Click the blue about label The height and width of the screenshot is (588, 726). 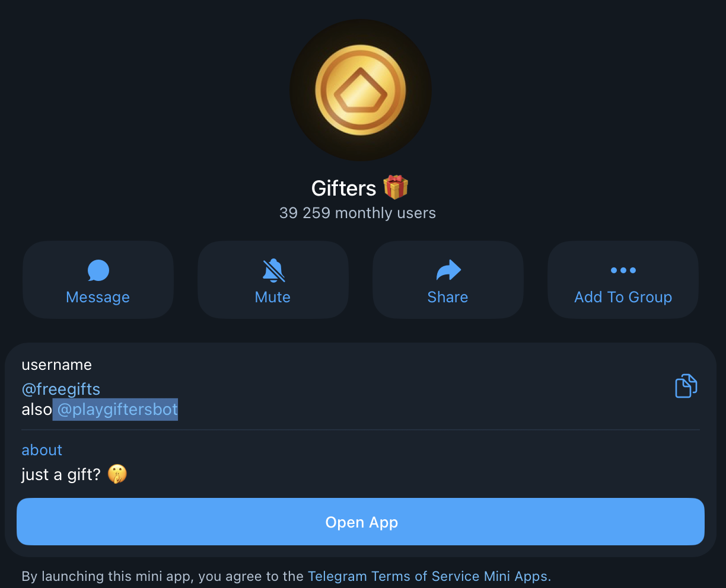coord(42,450)
